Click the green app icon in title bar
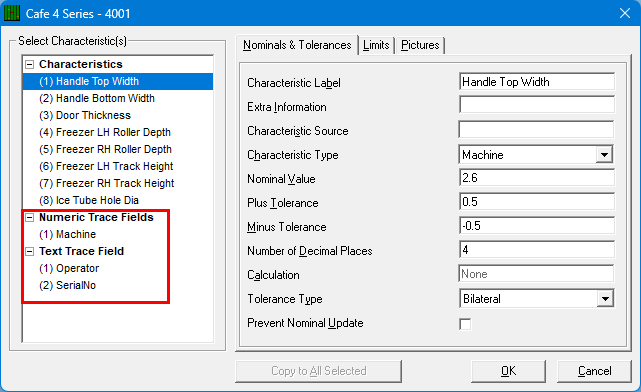The image size is (641, 392). [12, 13]
